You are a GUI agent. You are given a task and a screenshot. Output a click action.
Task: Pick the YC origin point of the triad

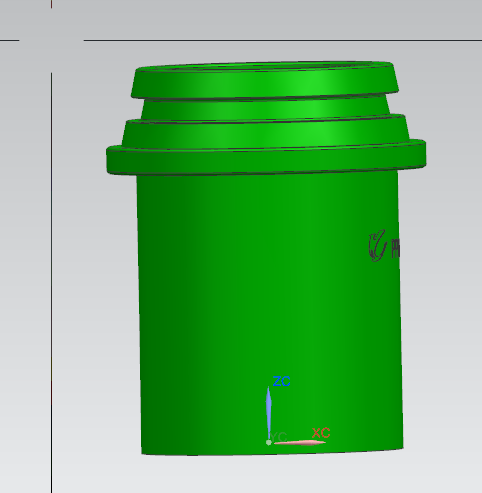(269, 443)
